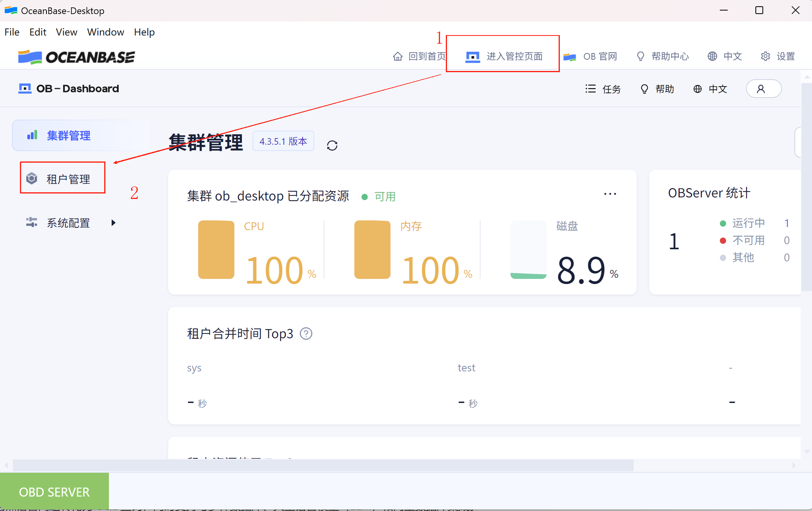Open the Window menu
Screen dimensions: 812x511
(x=105, y=32)
